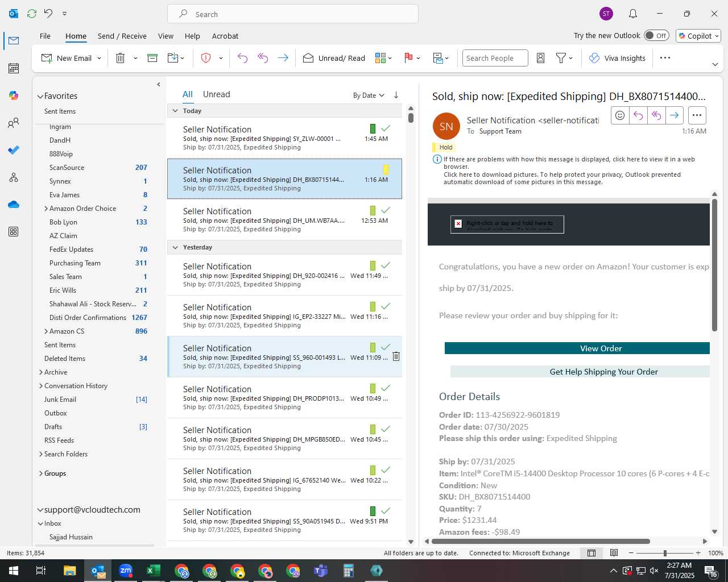This screenshot has height=582, width=728.
Task: Forward message using ribbon arrow
Action: [283, 58]
